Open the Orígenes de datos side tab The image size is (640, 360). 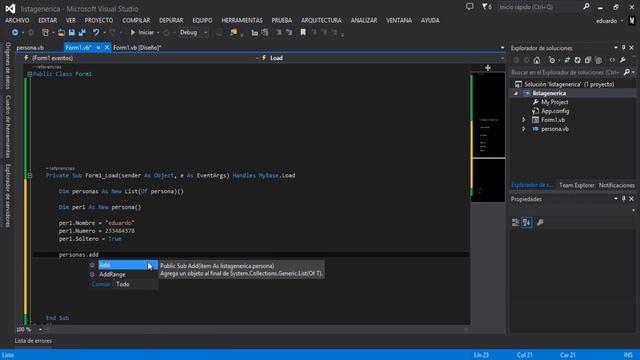[x=8, y=65]
